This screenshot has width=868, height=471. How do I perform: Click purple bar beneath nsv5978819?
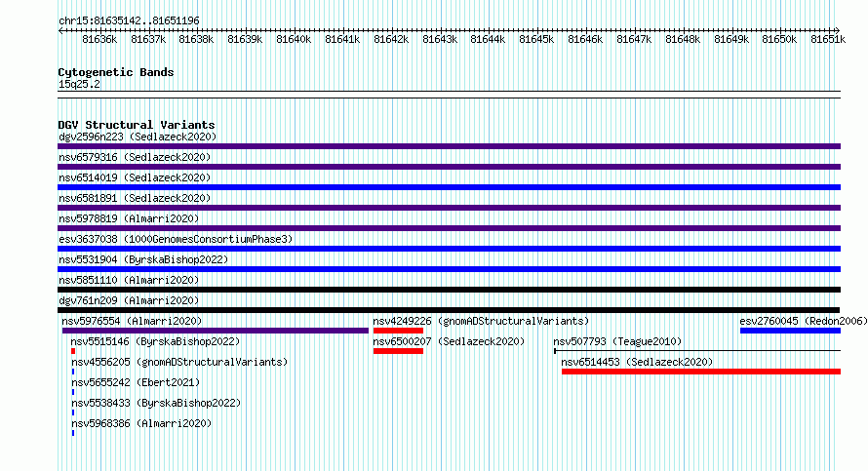pos(449,228)
